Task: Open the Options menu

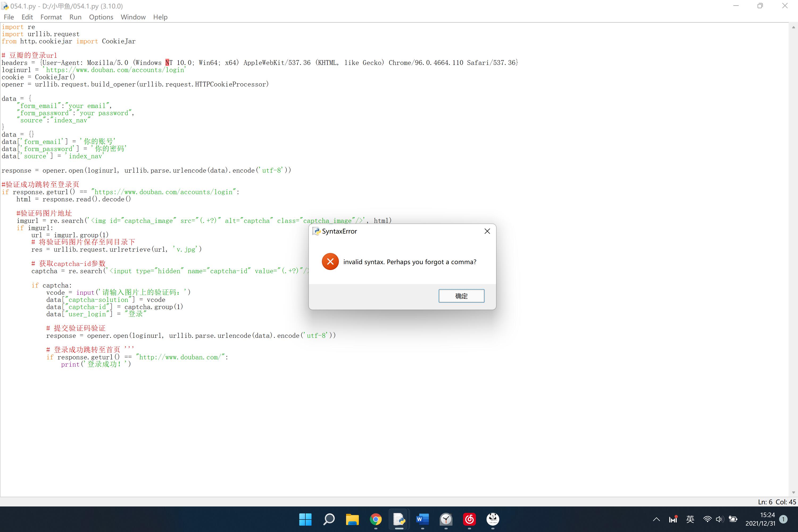Action: tap(101, 17)
